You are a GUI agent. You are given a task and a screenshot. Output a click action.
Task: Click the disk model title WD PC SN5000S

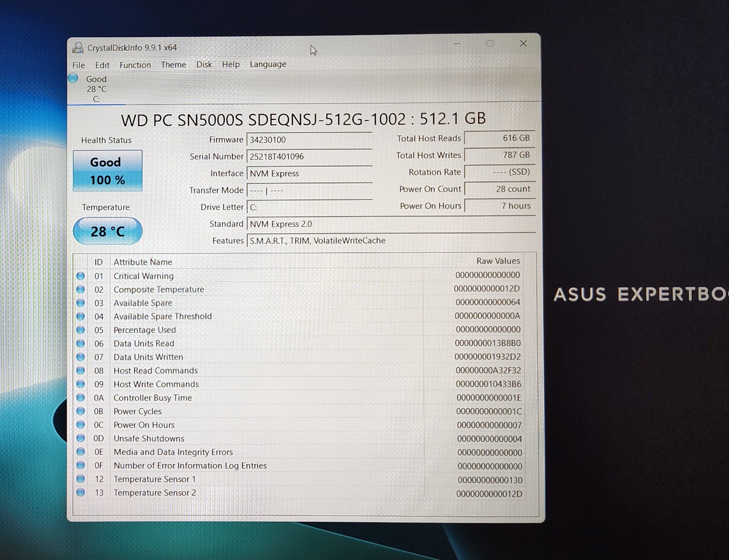(x=303, y=119)
